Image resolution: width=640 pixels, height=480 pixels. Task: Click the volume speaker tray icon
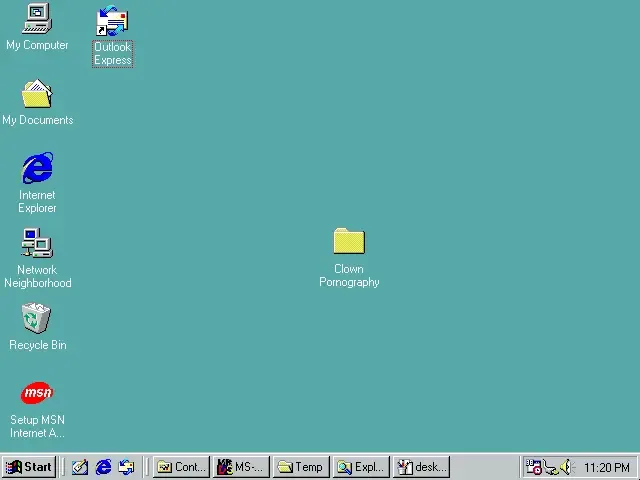(567, 467)
